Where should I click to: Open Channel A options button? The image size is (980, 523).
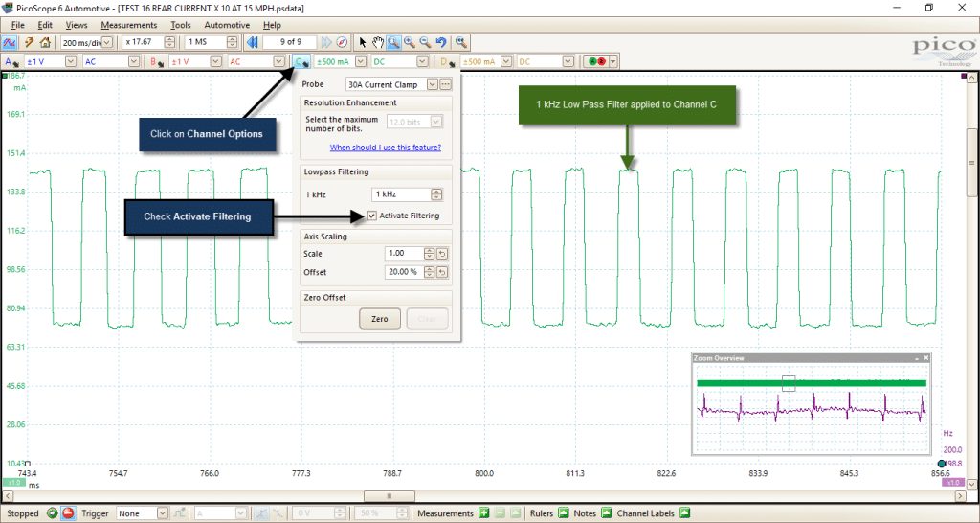[11, 62]
